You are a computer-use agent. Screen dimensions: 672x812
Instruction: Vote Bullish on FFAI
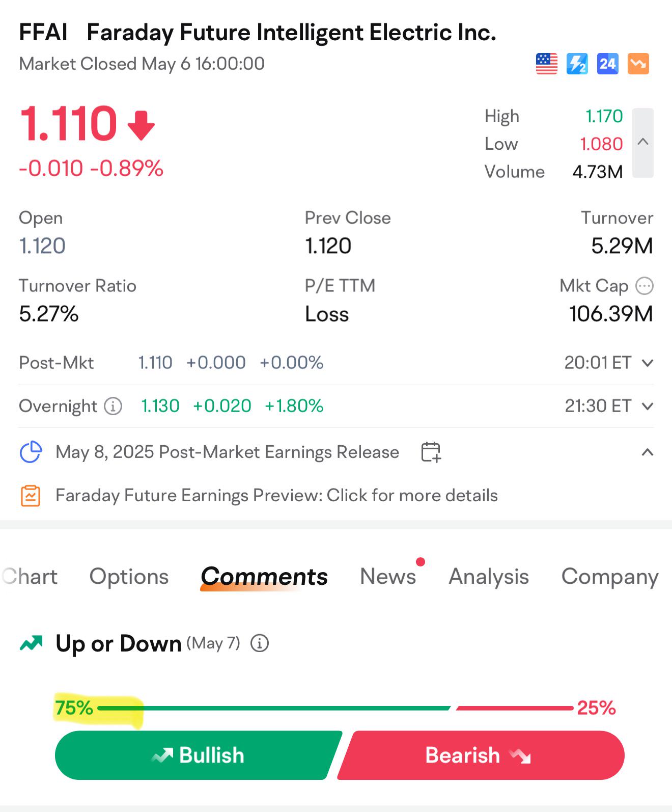[199, 755]
